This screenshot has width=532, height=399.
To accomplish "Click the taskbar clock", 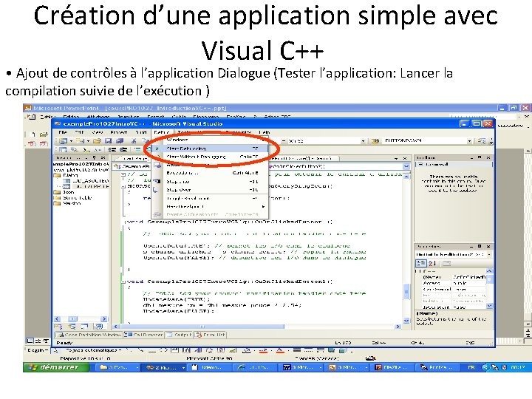I will (x=519, y=367).
